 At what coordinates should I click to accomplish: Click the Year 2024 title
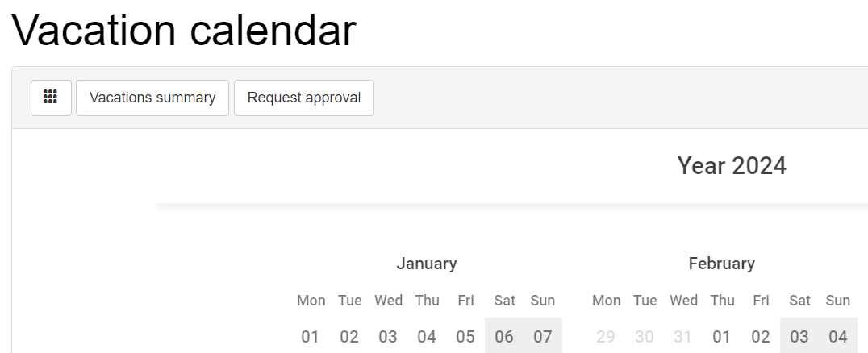click(732, 166)
